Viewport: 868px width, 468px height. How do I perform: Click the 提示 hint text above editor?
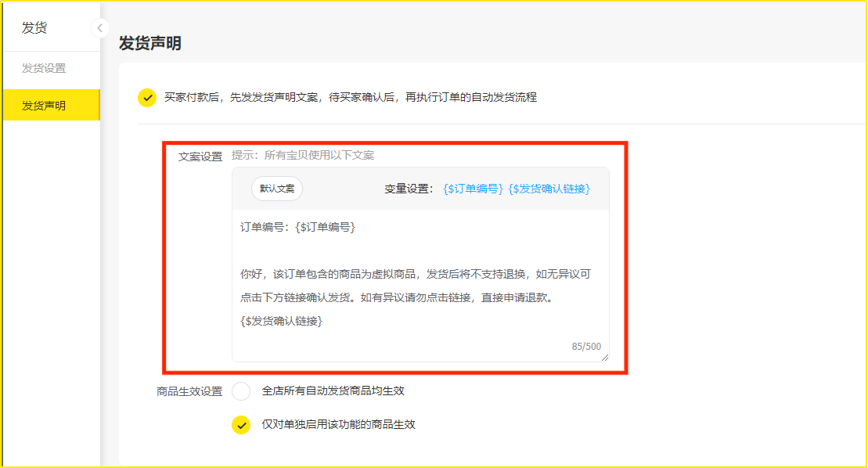click(303, 155)
